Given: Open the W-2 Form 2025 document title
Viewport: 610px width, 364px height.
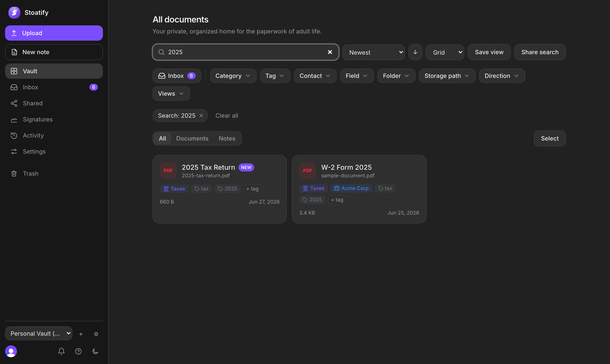Looking at the screenshot, I should tap(346, 167).
